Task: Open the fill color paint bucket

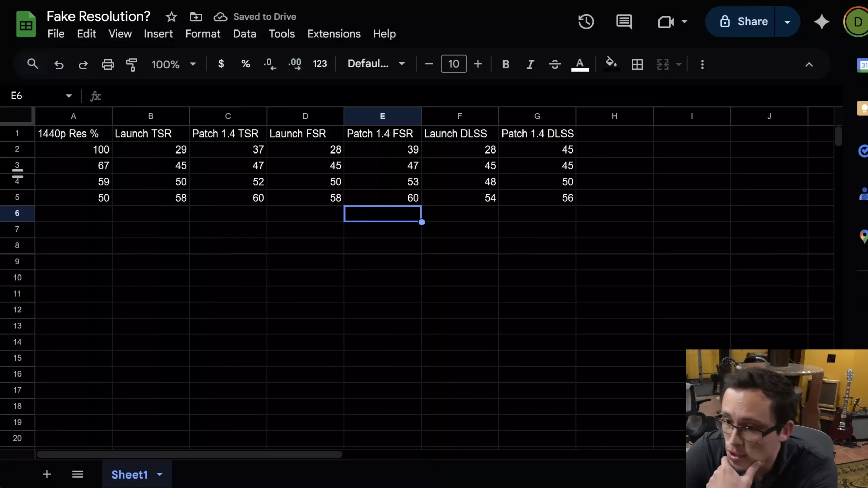Action: (611, 63)
